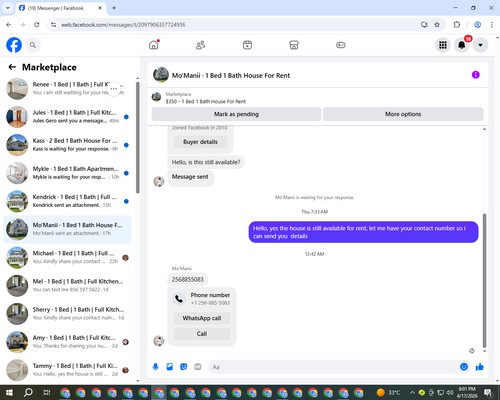The width and height of the screenshot is (500, 400).
Task: Open the emoji picker in message box
Action: (464, 367)
